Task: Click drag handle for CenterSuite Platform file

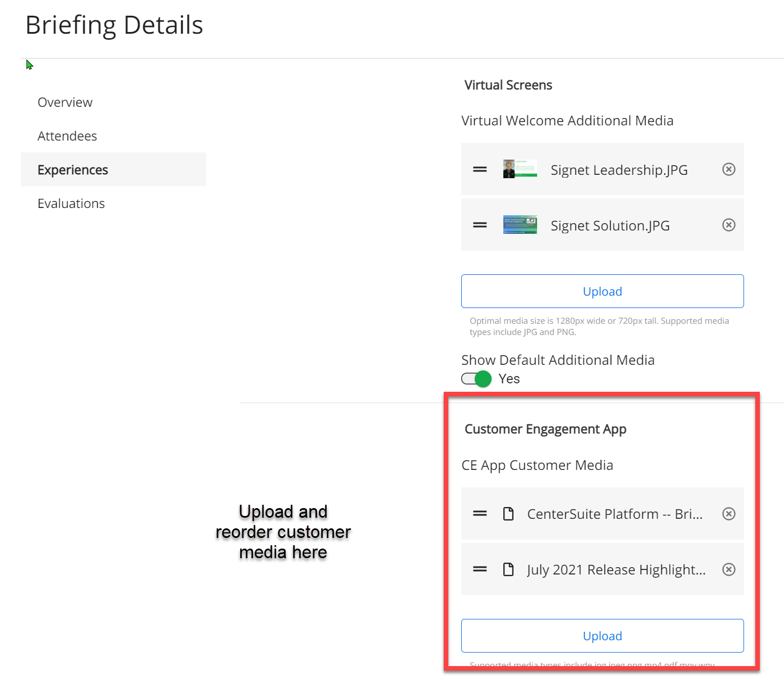Action: (480, 514)
